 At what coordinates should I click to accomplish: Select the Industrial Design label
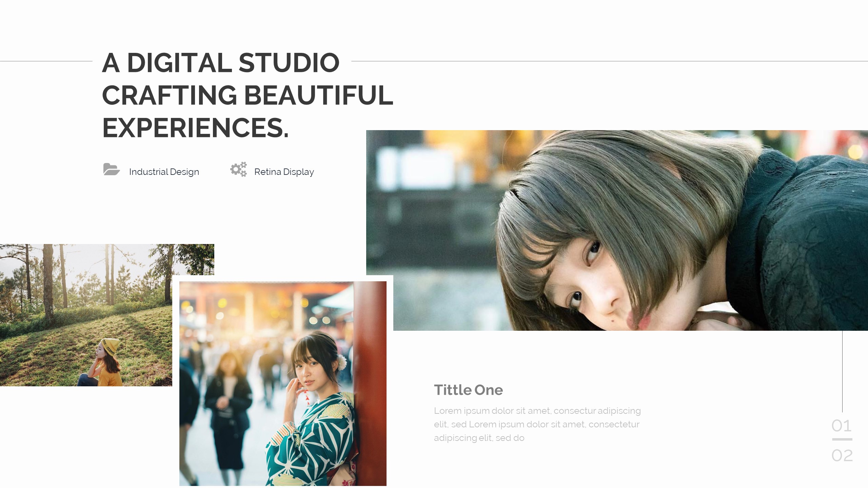pos(164,172)
